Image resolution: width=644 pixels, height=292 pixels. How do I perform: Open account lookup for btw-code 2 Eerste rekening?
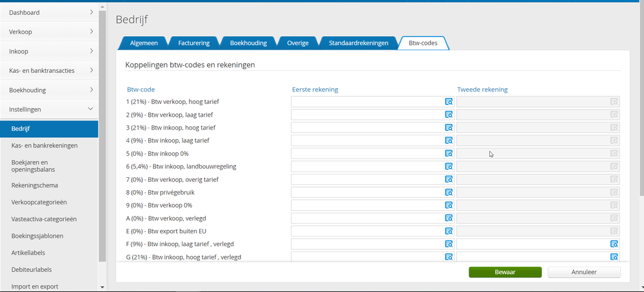pos(449,115)
